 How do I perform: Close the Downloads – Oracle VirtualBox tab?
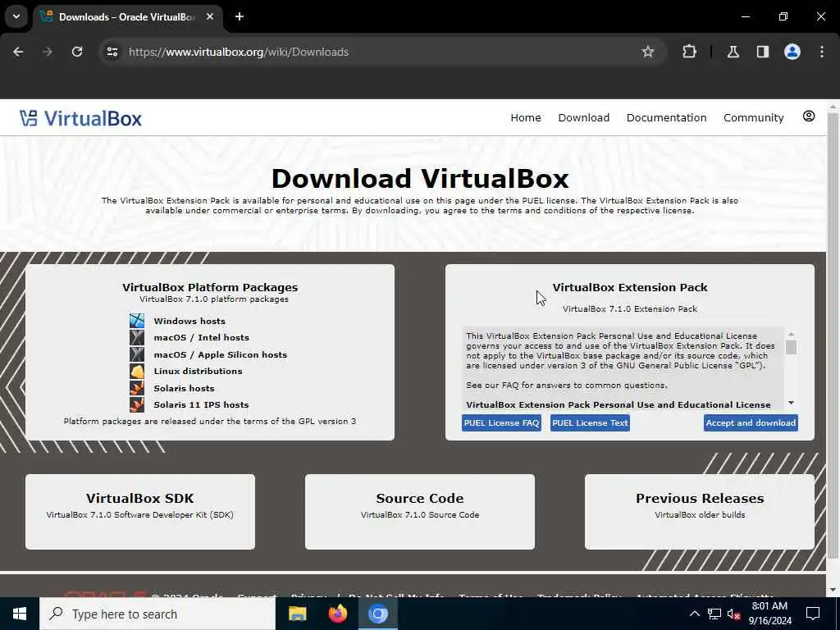coord(210,16)
